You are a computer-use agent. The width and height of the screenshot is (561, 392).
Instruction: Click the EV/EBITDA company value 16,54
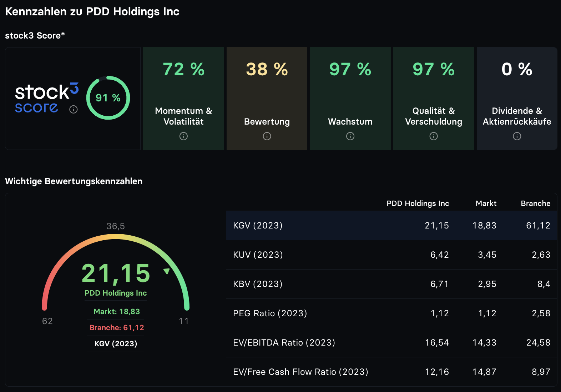pyautogui.click(x=437, y=342)
